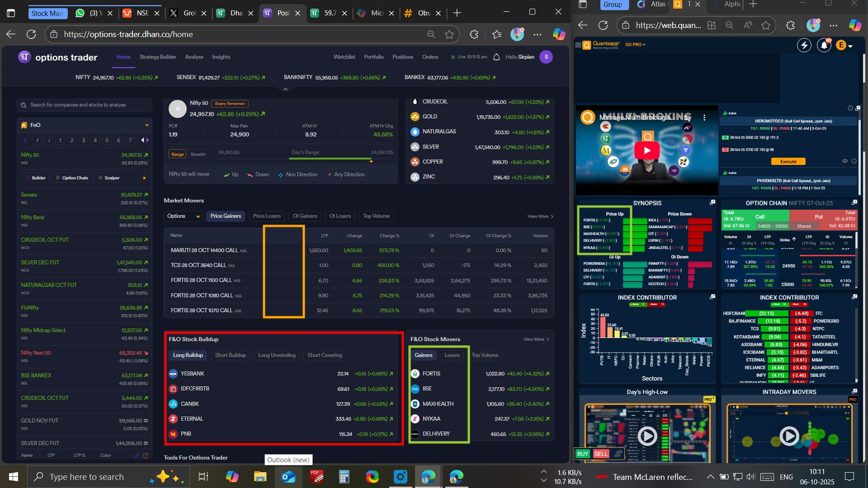Open watchlist external link icon at bottom

146,455
